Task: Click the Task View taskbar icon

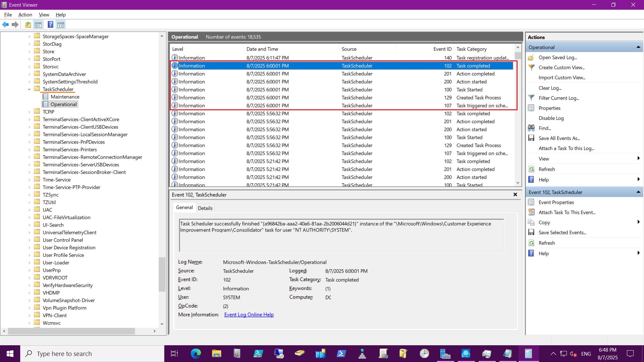Action: coord(174,354)
